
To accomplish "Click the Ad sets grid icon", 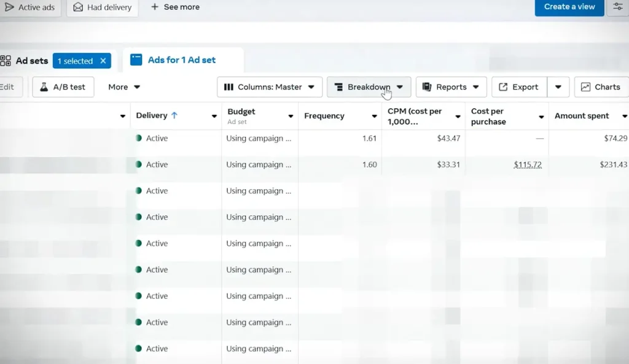I will click(x=6, y=61).
